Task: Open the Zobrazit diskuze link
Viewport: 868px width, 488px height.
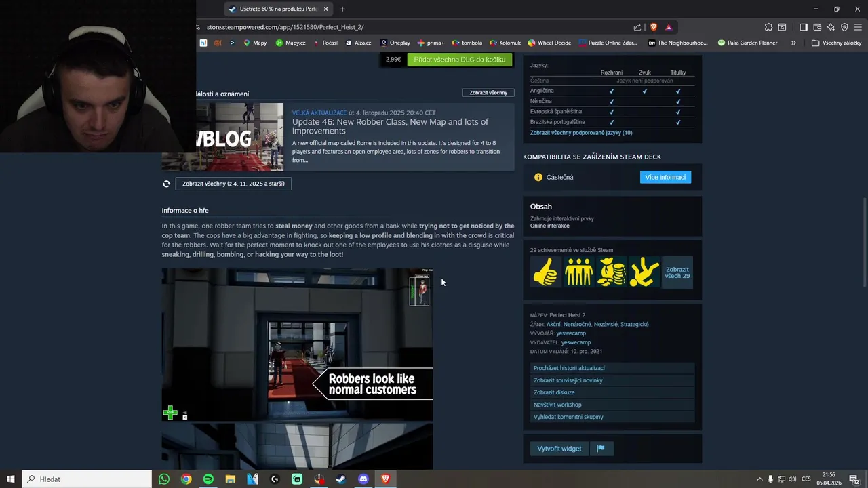Action: [612, 392]
